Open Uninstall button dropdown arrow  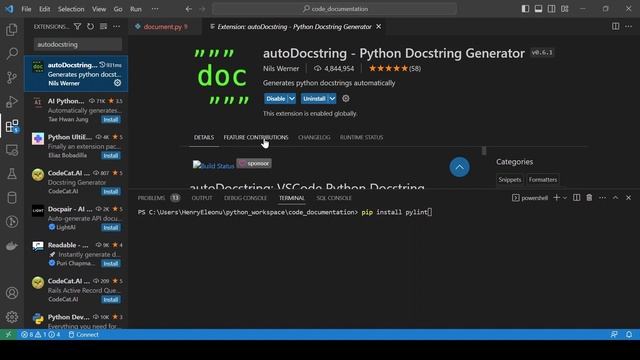332,98
